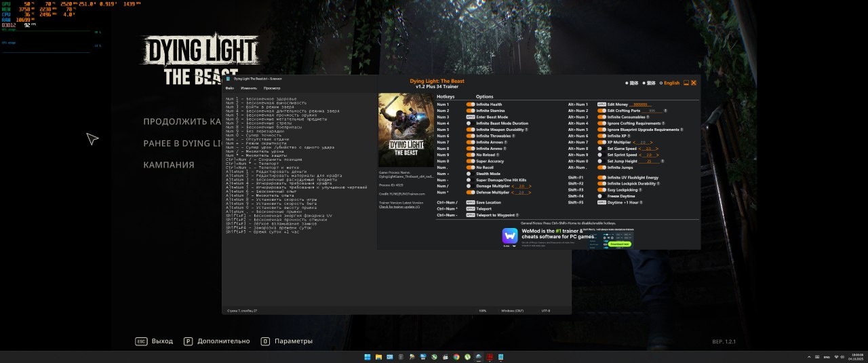Screen dimensions: 868x363
Task: Click info icon after Edit Crafting Parts value
Action: pos(665,111)
